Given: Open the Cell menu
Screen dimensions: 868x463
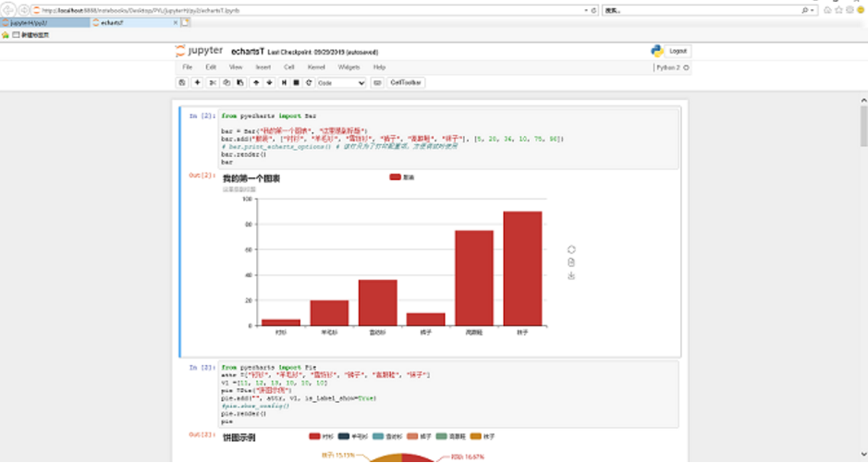Looking at the screenshot, I should pyautogui.click(x=289, y=67).
